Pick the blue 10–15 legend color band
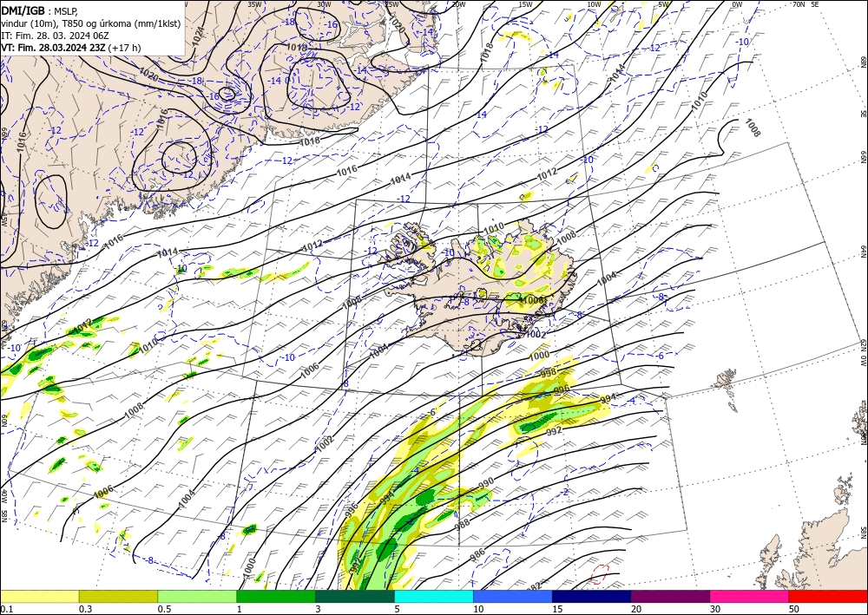868x615 pixels. (513, 596)
